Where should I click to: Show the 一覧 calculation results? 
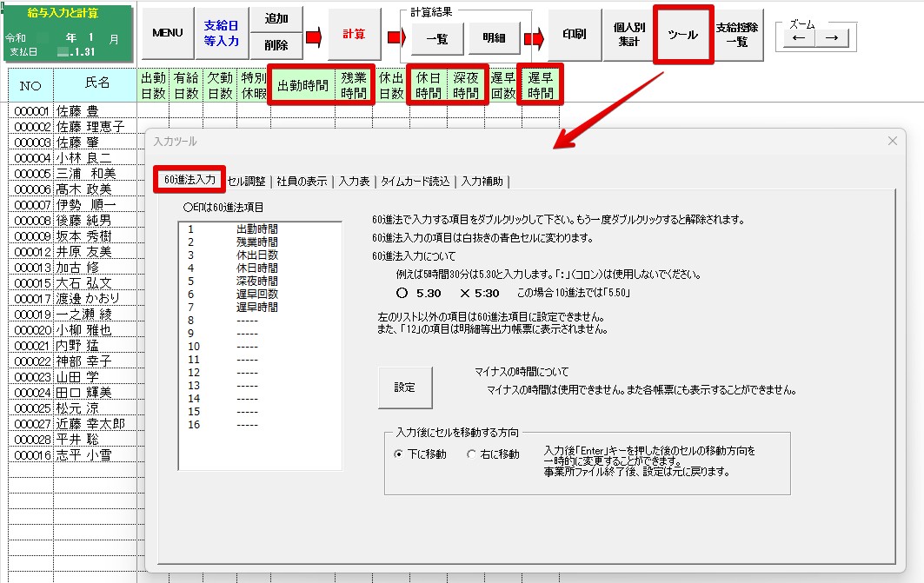[x=437, y=39]
